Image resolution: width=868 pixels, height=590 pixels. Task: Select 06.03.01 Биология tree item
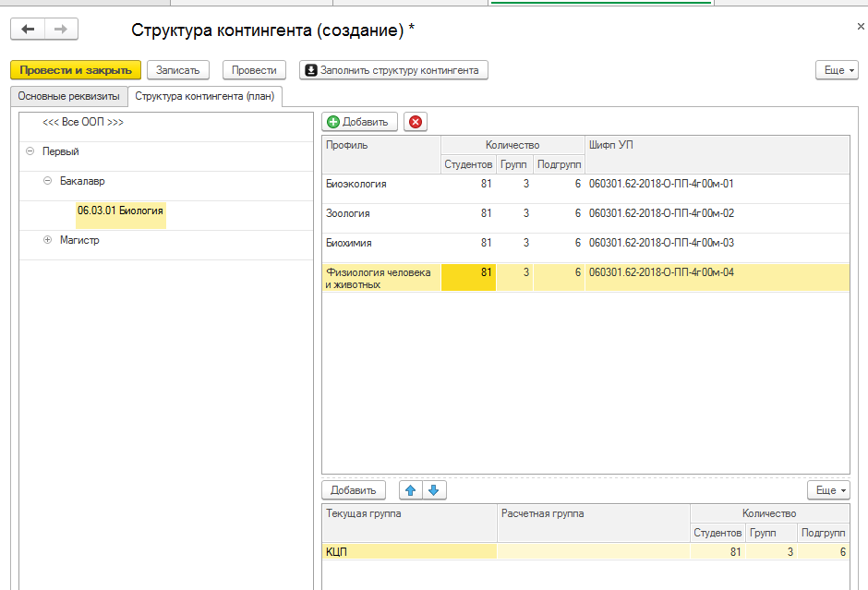point(120,211)
